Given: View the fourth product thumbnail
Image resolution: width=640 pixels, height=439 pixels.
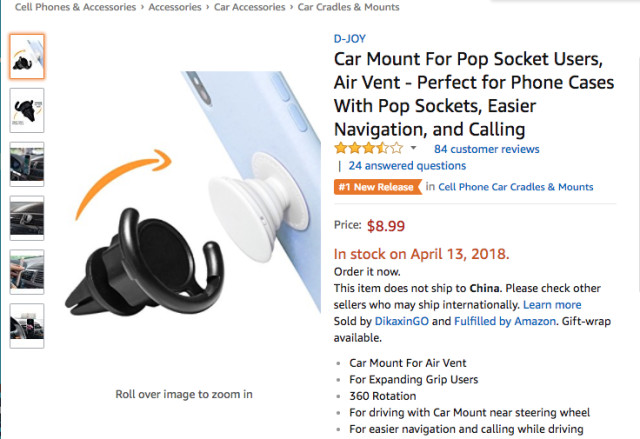Looking at the screenshot, I should (x=26, y=217).
